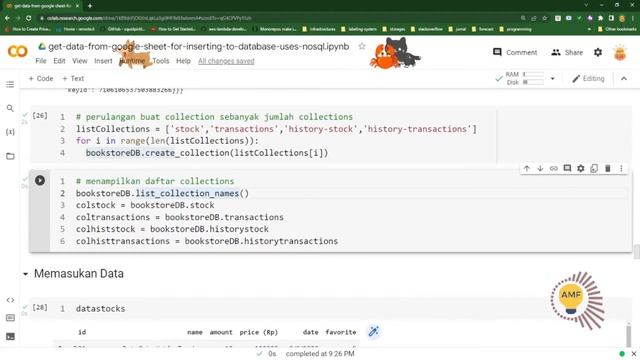The image size is (640, 360).
Task: Bookmark this page with the star icon
Action: point(544,18)
